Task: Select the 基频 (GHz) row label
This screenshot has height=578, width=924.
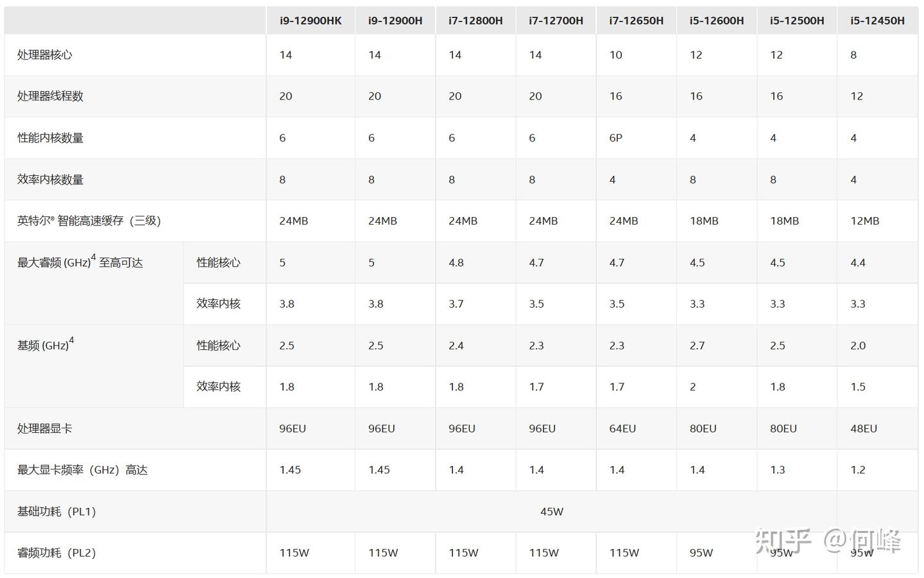Action: pos(46,344)
